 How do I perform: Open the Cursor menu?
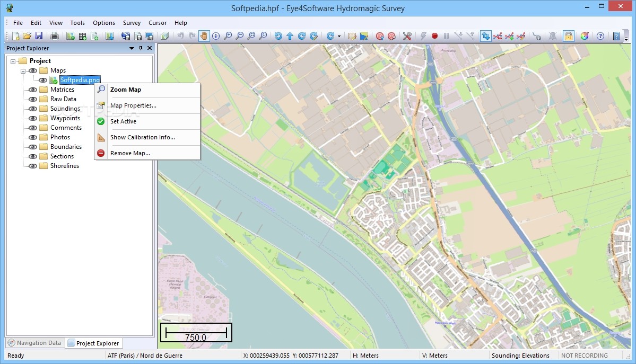[158, 23]
